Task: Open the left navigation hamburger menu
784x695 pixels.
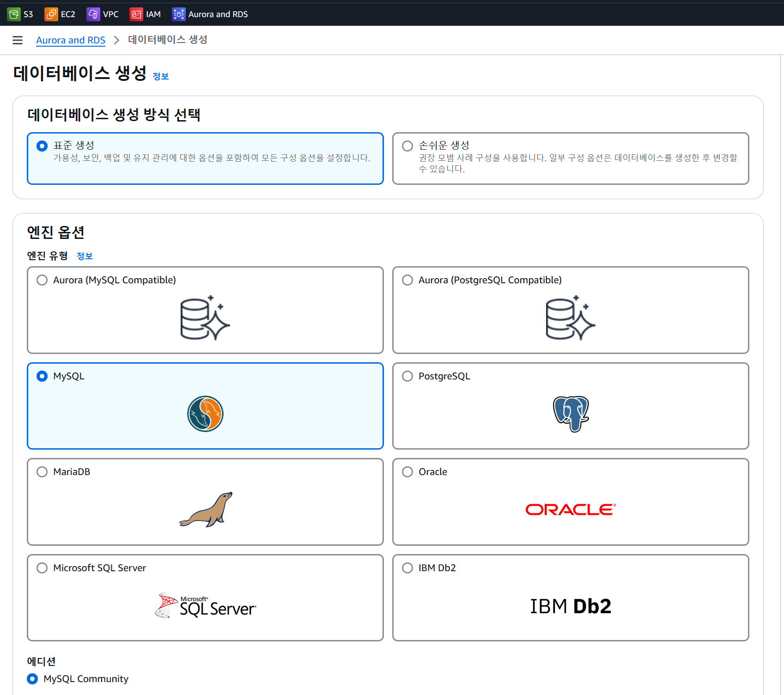Action: tap(18, 40)
